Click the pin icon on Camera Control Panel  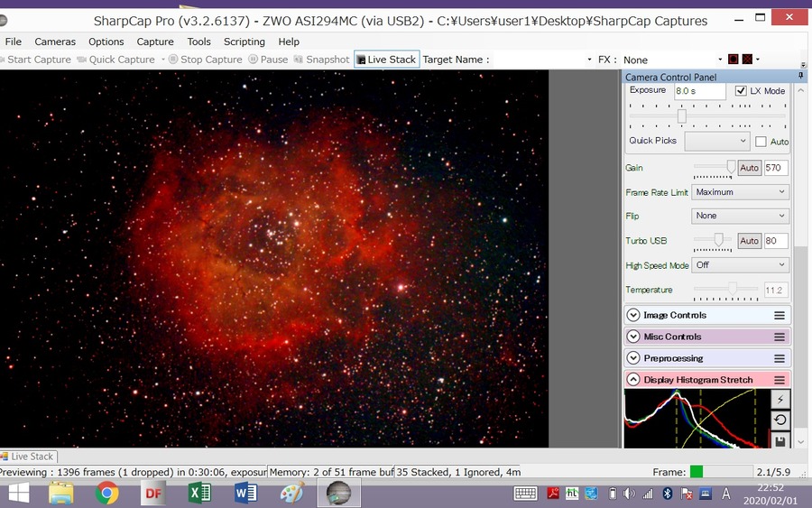[800, 76]
